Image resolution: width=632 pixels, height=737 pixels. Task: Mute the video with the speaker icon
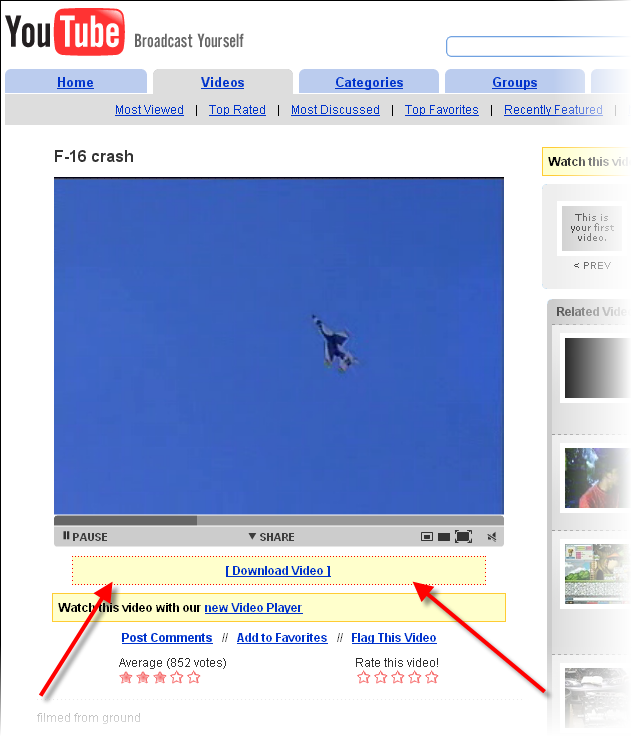point(492,537)
